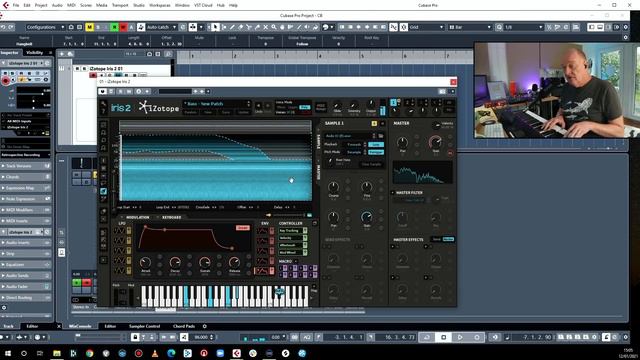
Task: Select the Erase tool in toolbar
Action: pos(240,27)
